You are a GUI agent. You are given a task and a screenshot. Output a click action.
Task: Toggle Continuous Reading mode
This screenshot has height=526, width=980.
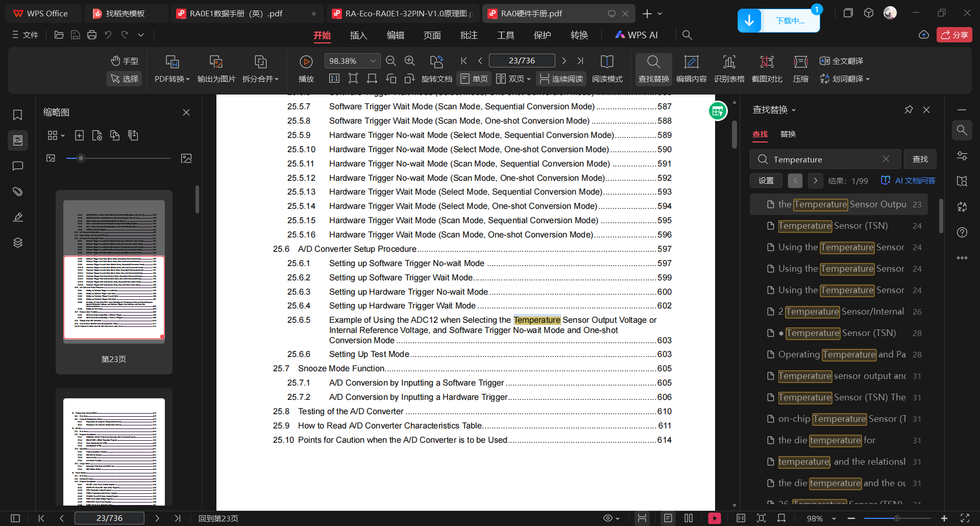tap(561, 79)
